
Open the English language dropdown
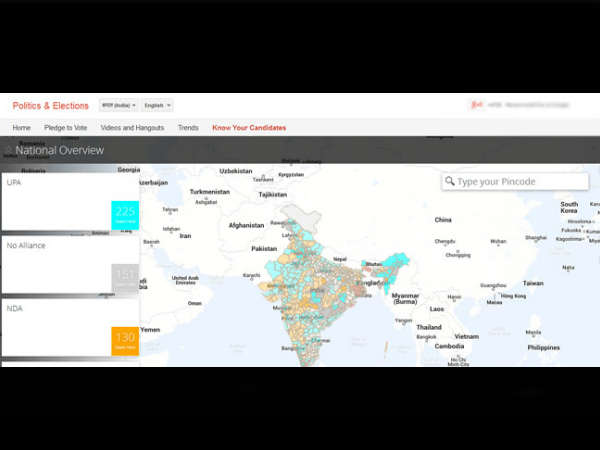158,105
